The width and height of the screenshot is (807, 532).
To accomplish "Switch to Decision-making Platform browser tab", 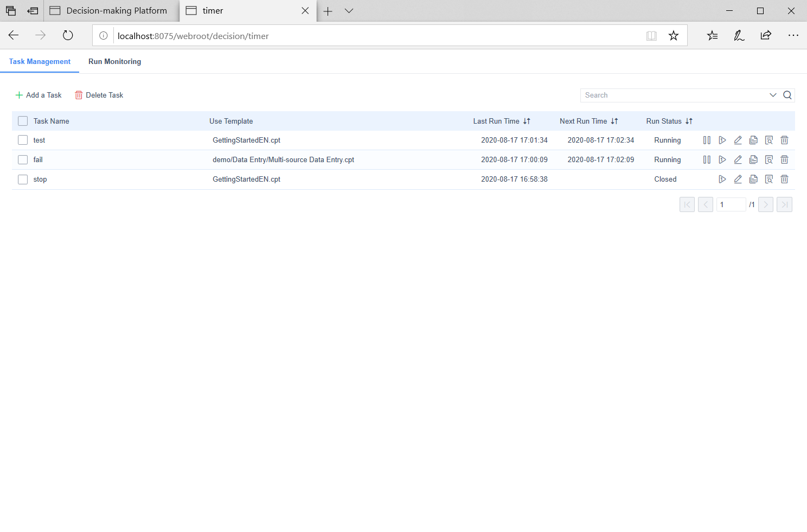I will (117, 10).
